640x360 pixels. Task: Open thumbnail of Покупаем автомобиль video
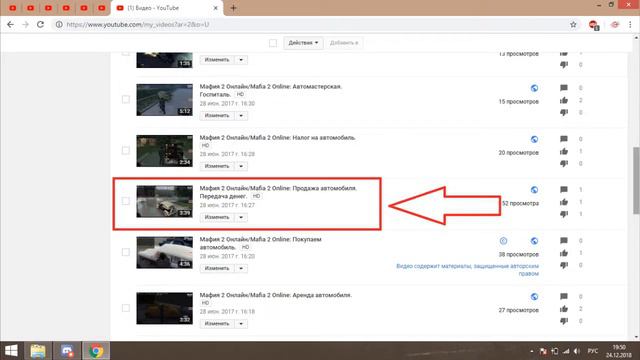[x=164, y=252]
